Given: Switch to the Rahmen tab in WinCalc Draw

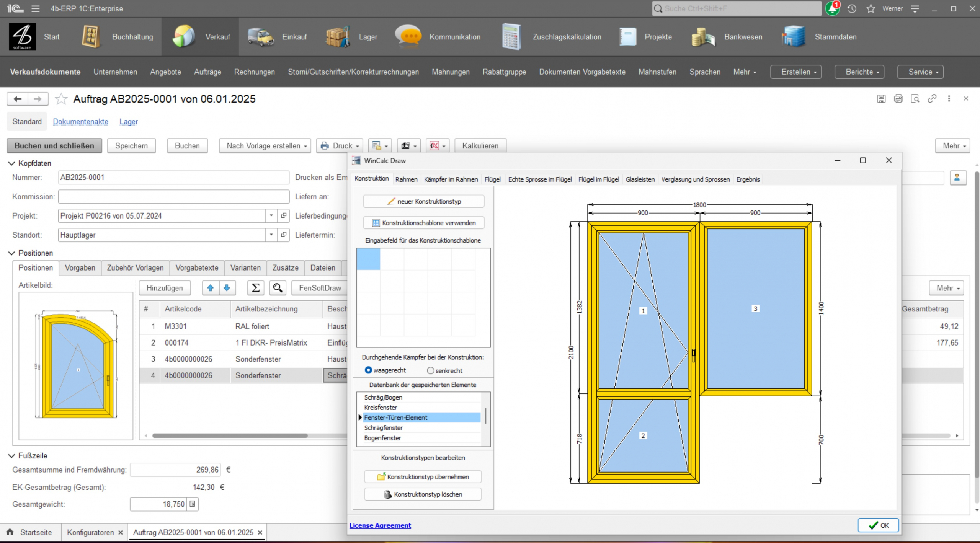Looking at the screenshot, I should click(x=406, y=179).
